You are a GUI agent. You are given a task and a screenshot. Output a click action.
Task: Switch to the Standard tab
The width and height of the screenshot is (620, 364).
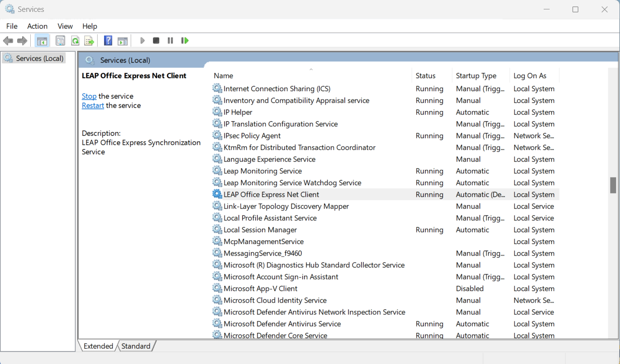tap(136, 346)
